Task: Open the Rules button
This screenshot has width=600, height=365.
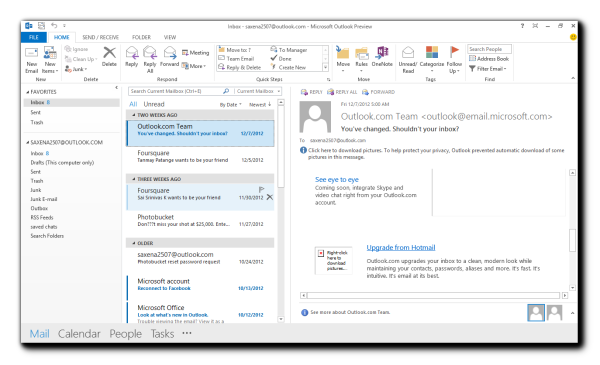Action: pos(361,60)
